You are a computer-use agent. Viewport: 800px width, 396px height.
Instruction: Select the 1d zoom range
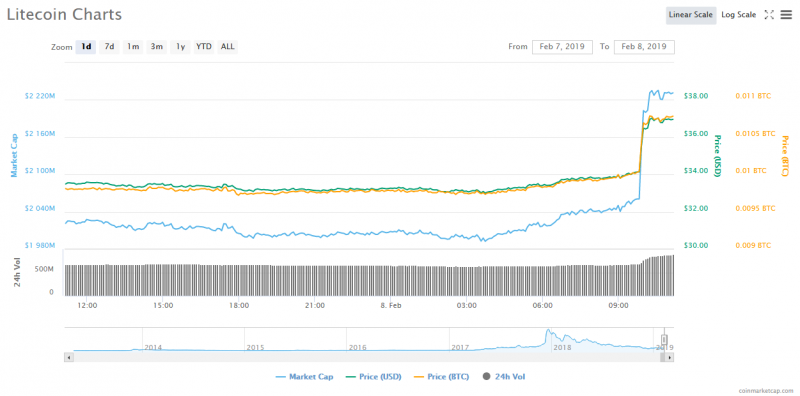pyautogui.click(x=87, y=47)
